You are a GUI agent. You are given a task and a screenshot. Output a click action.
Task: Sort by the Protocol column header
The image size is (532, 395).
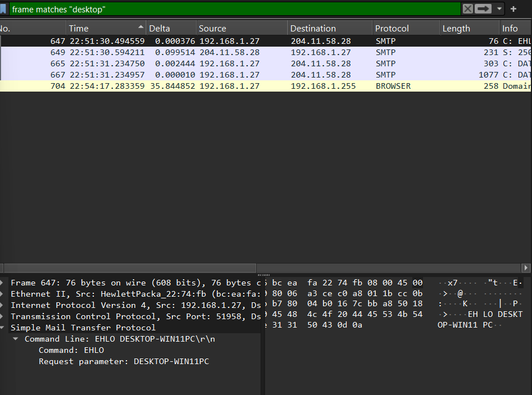pos(406,29)
